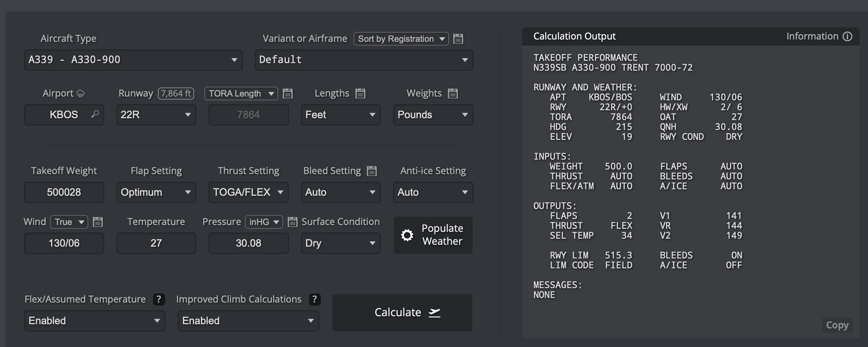
Task: Click the airport search magnifier icon
Action: tap(95, 114)
